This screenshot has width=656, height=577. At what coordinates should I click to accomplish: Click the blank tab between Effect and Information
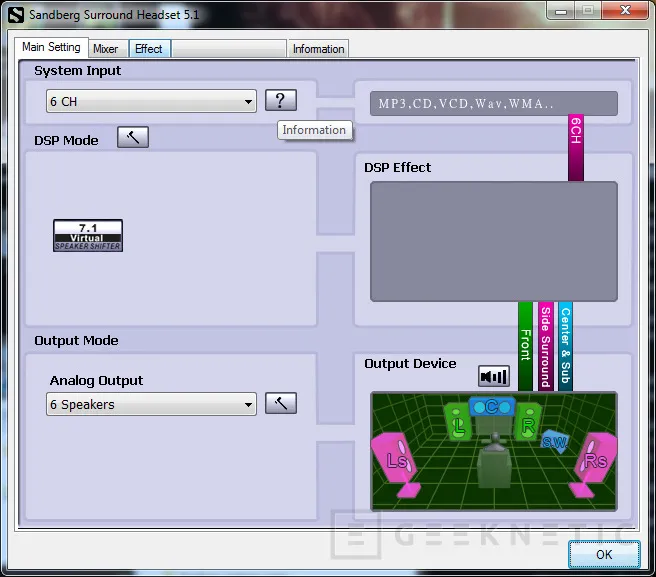pyautogui.click(x=229, y=49)
